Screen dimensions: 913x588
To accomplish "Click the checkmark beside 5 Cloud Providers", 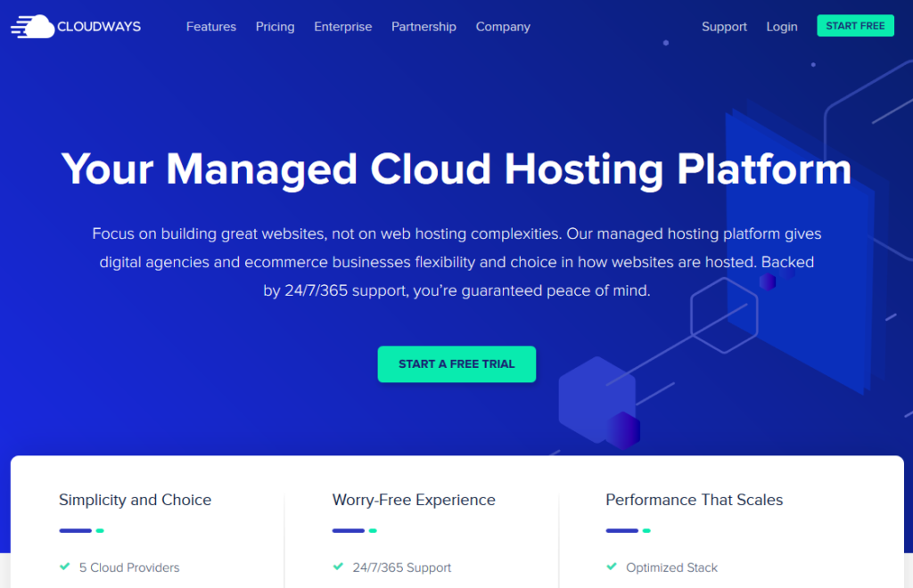I will (64, 567).
